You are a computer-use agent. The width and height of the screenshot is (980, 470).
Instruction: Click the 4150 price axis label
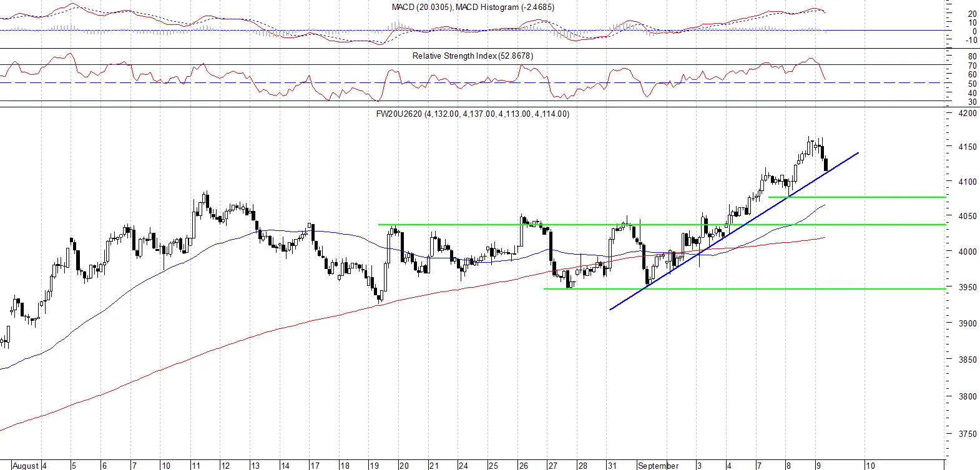coord(968,147)
